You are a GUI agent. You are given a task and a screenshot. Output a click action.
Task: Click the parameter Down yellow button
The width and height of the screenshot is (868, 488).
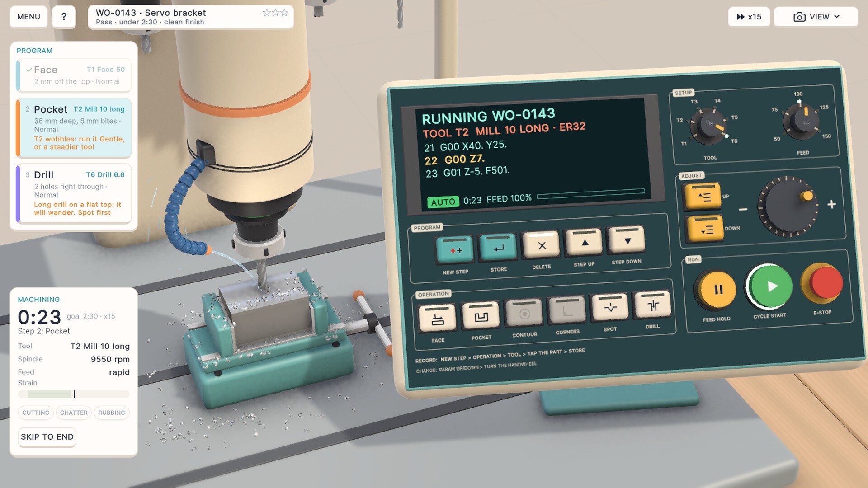pyautogui.click(x=705, y=229)
